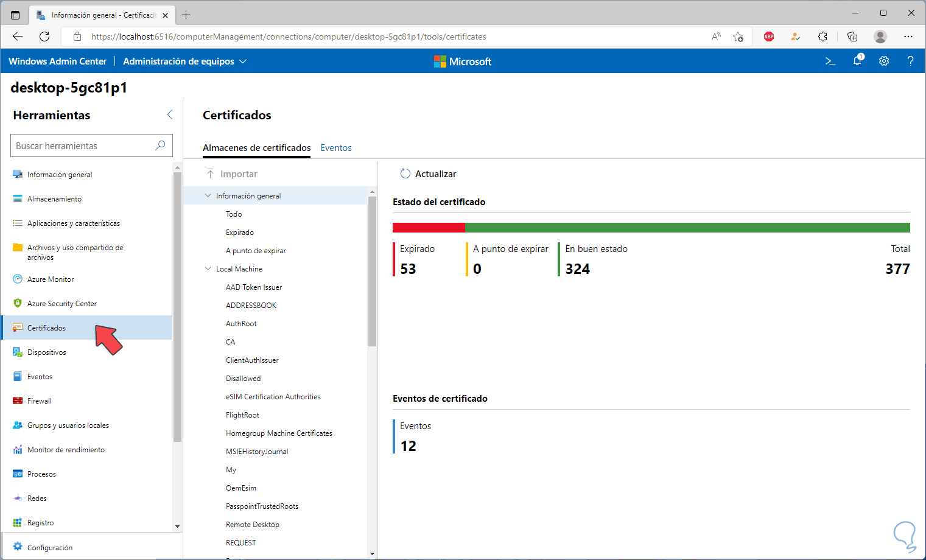
Task: Select the AuthRoot certificate store
Action: (241, 324)
